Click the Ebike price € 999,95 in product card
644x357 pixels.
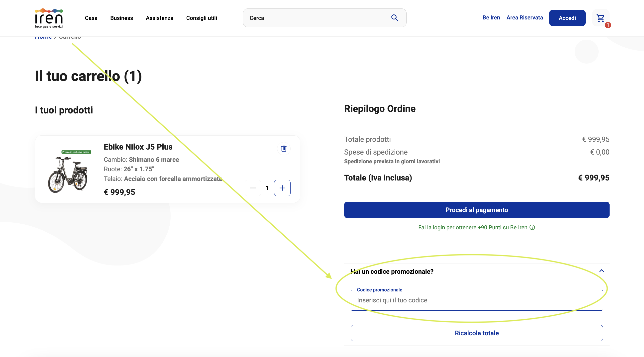pyautogui.click(x=119, y=192)
